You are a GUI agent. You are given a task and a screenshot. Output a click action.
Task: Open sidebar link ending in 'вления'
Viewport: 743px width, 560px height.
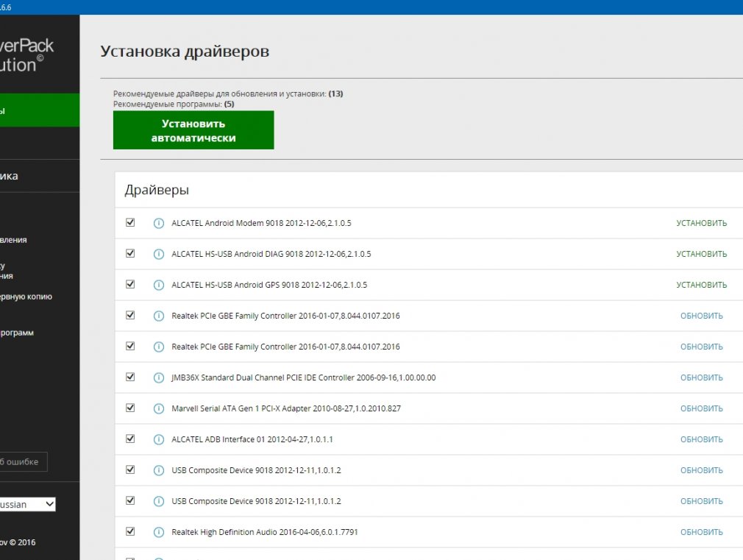click(13, 240)
